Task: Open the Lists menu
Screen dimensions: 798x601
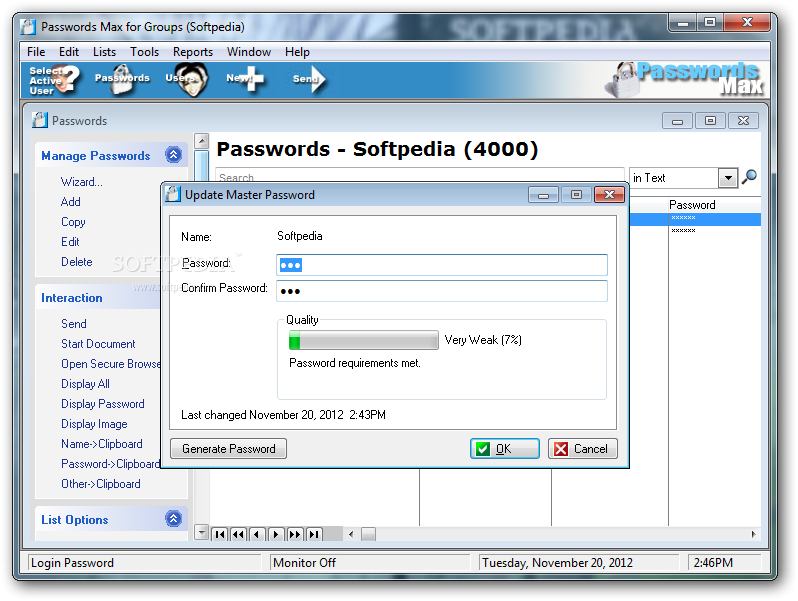Action: (104, 52)
